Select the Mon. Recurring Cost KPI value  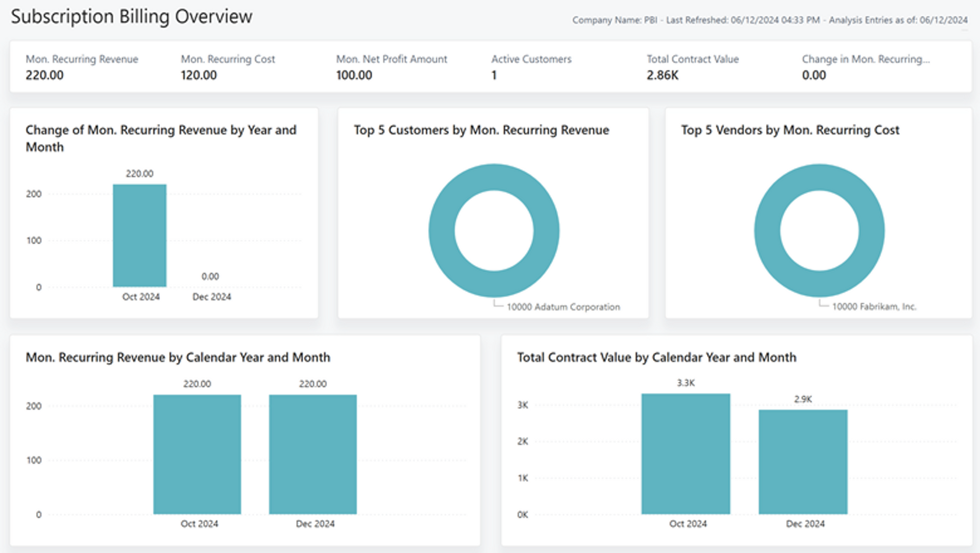(199, 75)
